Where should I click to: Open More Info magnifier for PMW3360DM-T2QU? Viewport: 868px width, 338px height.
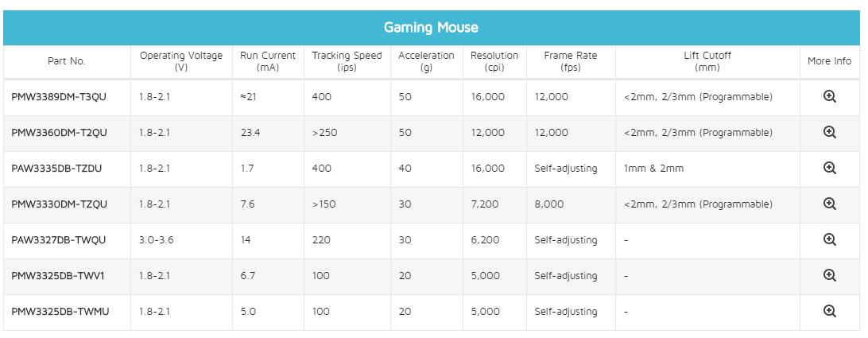[x=829, y=132]
